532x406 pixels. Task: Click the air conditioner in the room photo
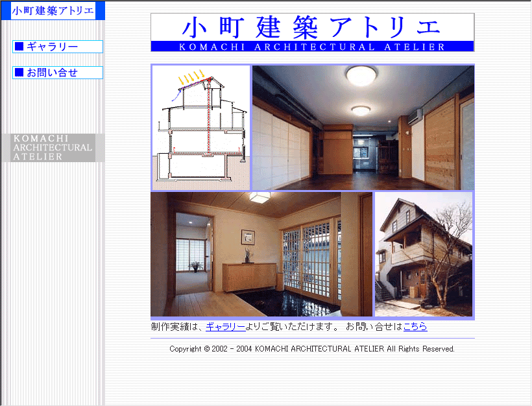click(413, 116)
